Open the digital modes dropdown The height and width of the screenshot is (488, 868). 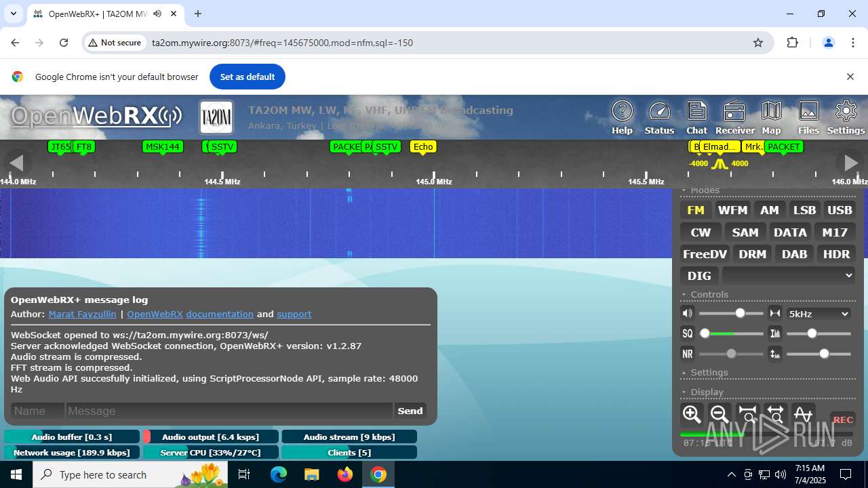(x=789, y=276)
